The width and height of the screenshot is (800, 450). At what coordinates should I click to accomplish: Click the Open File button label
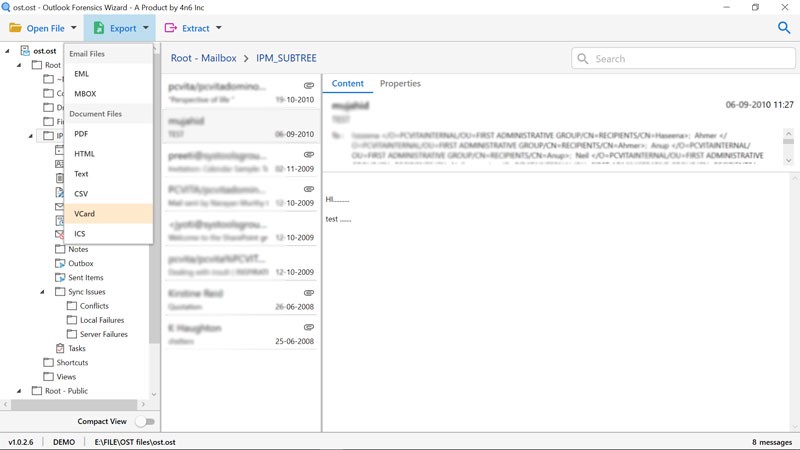pyautogui.click(x=45, y=29)
